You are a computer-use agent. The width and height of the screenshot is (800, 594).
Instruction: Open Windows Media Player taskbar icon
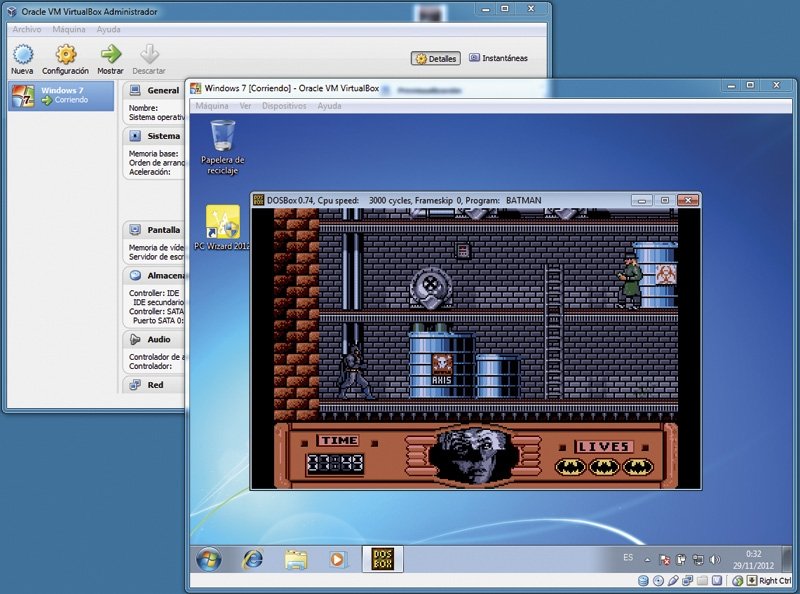coord(337,559)
